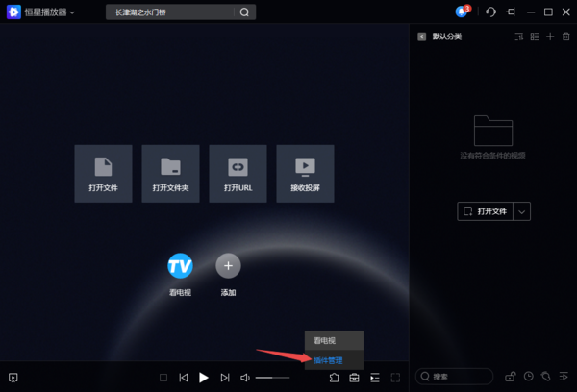Focus the search box with 长津湖之水门桥
The width and height of the screenshot is (577, 392).
(x=170, y=12)
